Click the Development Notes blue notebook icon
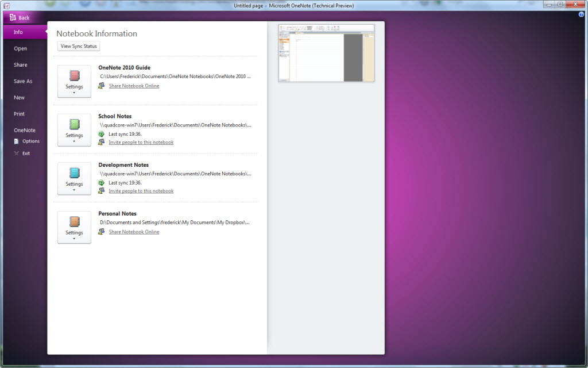The image size is (588, 368). pos(74,173)
